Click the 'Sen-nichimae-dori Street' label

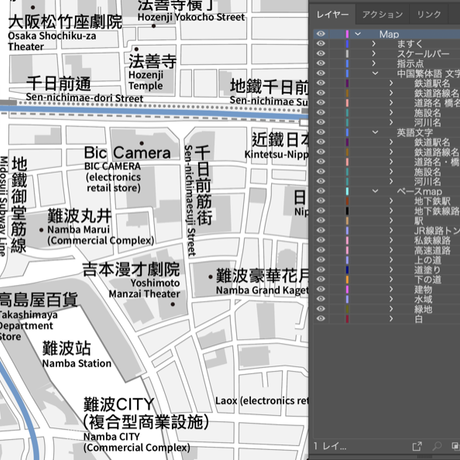pyautogui.click(x=84, y=98)
